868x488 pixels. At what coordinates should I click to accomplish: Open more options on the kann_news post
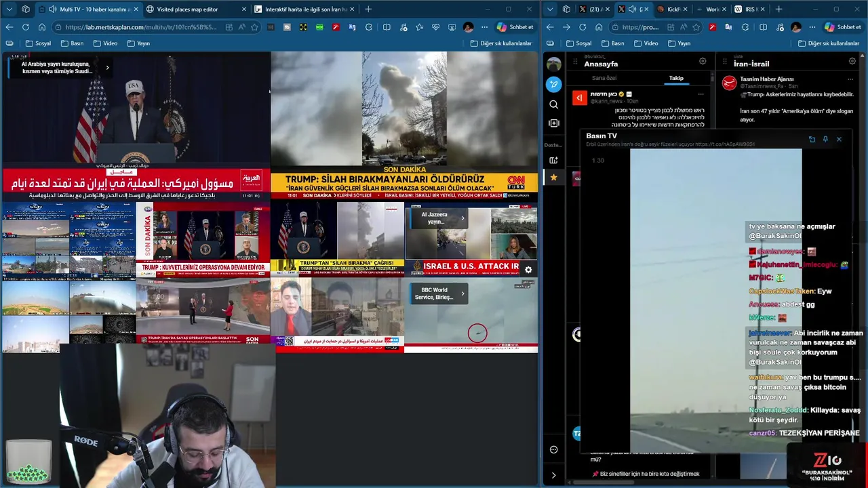[x=701, y=94]
